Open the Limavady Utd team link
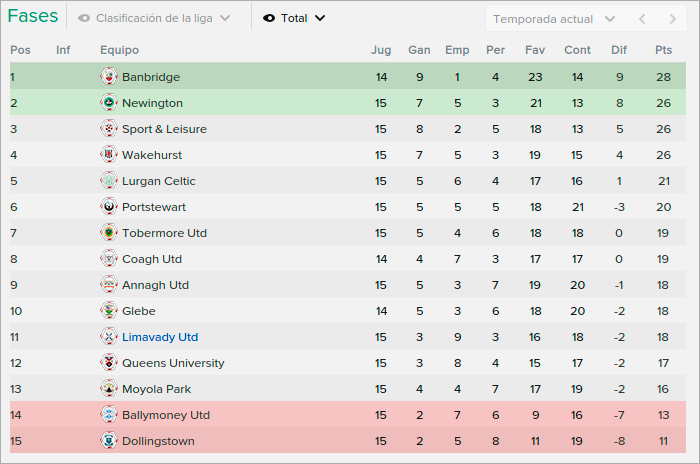The height and width of the screenshot is (464, 700). point(160,337)
